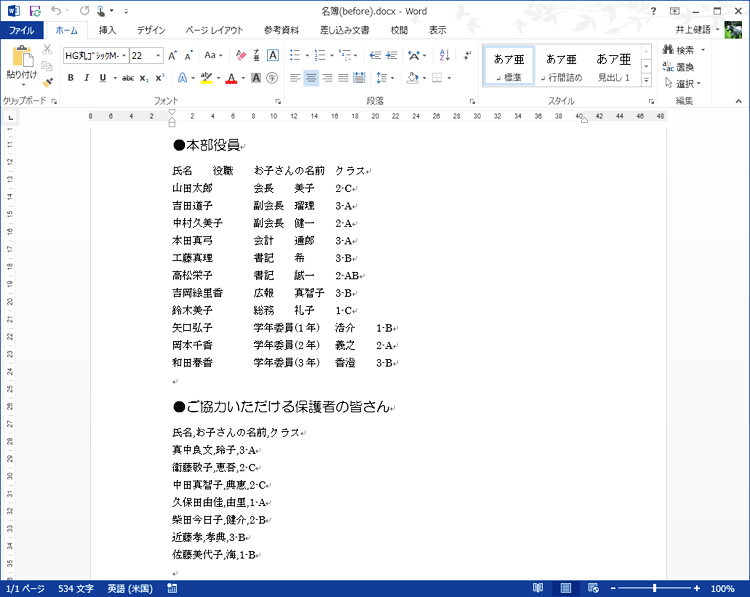Expand the bullets list dropdown arrow
The image size is (750, 597).
click(x=307, y=55)
